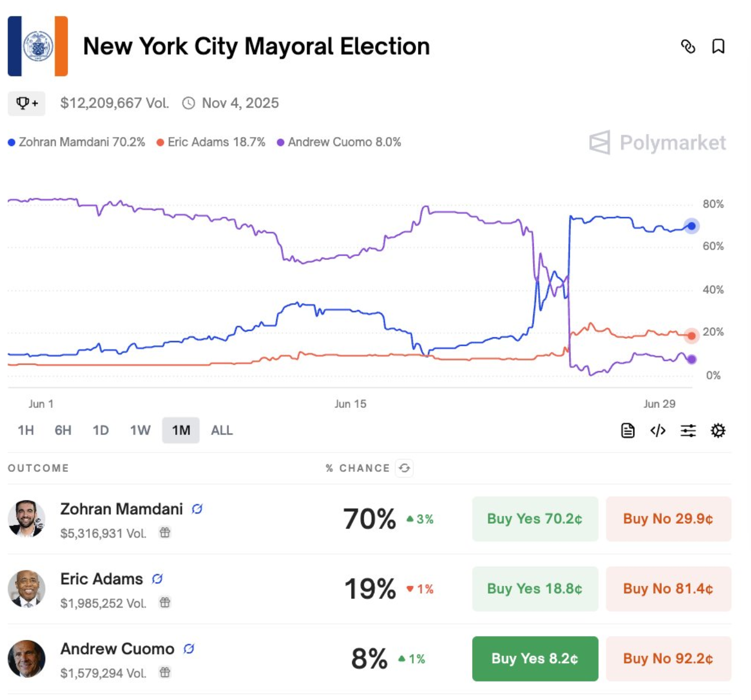Click the gift icon under Zohran Mamdani
The width and height of the screenshot is (751, 700).
(x=165, y=532)
